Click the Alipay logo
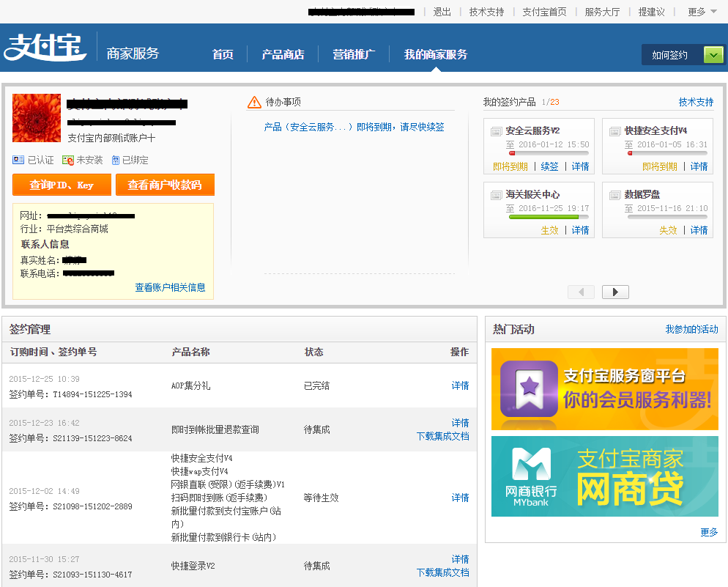Viewport: 728px width, 587px height. coord(45,48)
